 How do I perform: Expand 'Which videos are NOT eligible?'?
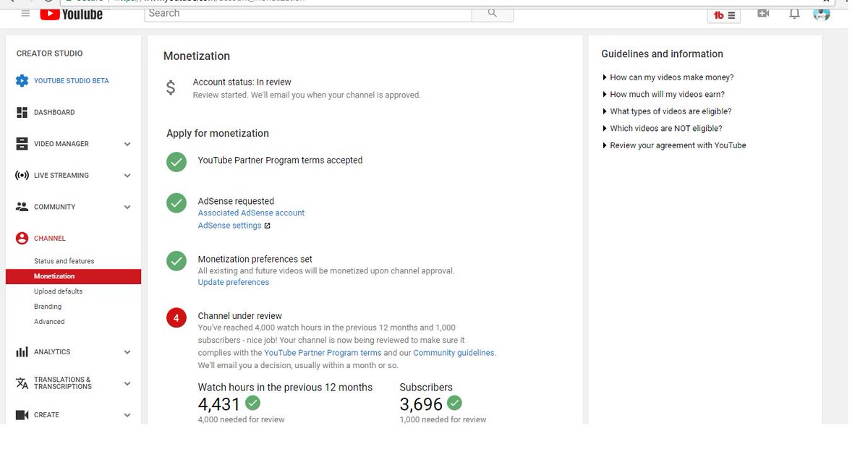pos(662,128)
